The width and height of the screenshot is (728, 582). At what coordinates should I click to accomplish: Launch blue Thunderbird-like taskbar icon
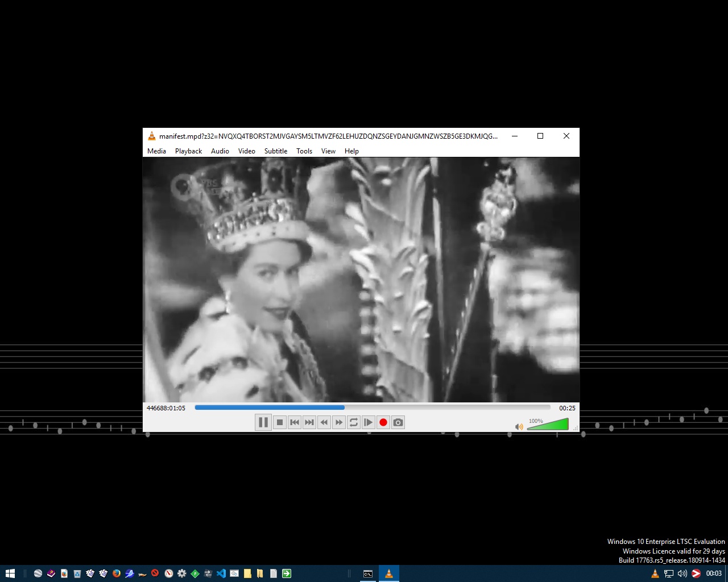click(130, 573)
